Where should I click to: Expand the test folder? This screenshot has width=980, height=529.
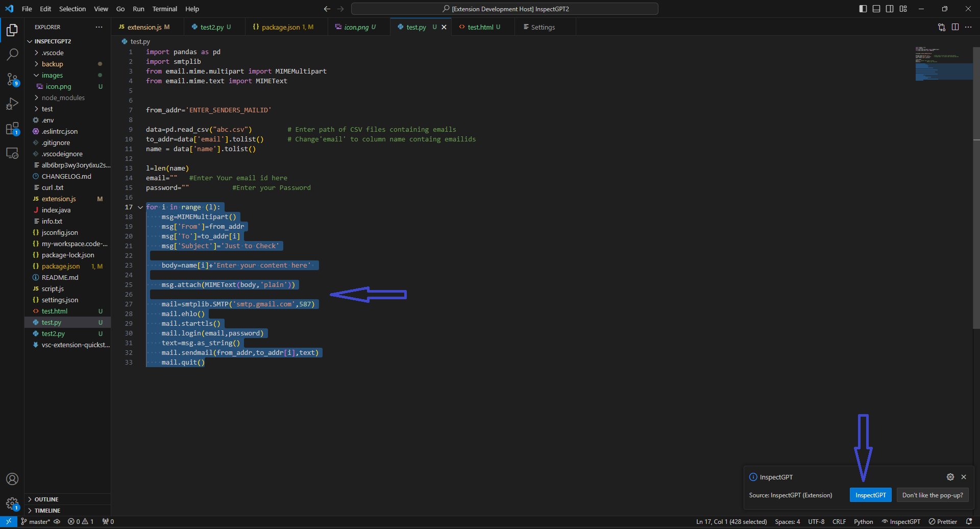[67, 109]
